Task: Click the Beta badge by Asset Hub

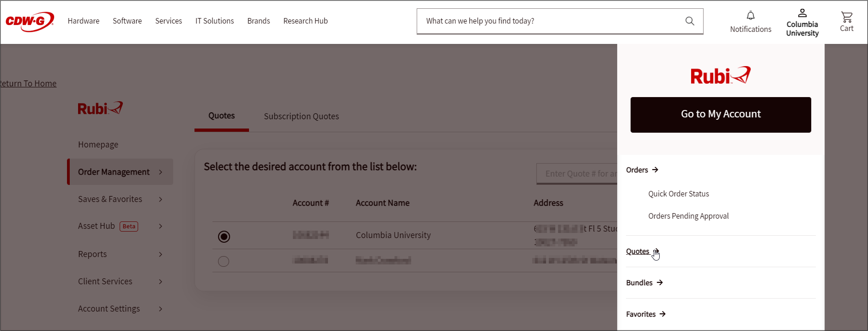Action: 129,227
